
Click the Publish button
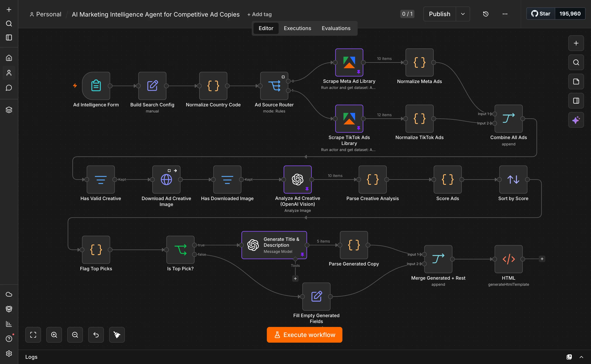[440, 14]
